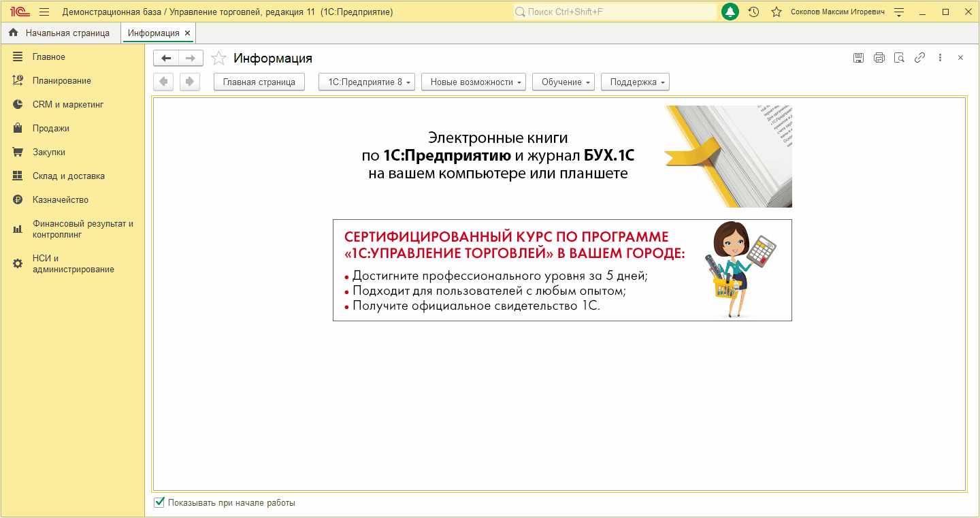
Task: Open print preview icon
Action: (899, 58)
